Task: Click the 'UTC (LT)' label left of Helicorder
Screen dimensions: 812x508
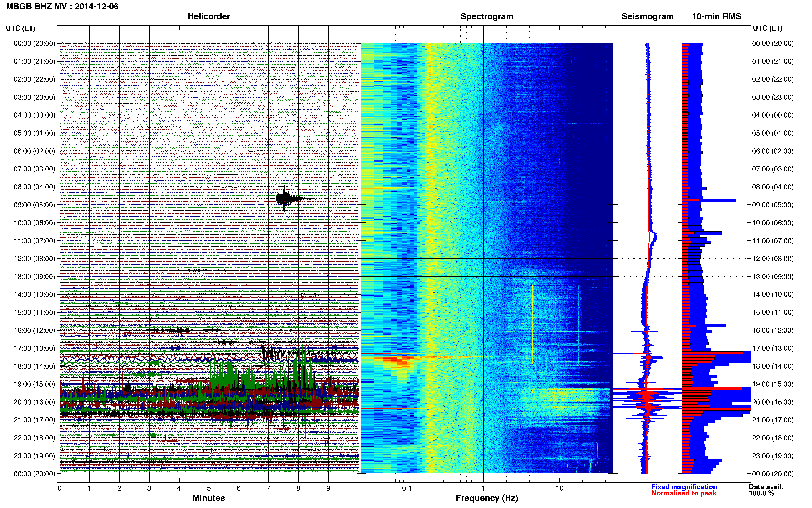Action: coord(21,28)
